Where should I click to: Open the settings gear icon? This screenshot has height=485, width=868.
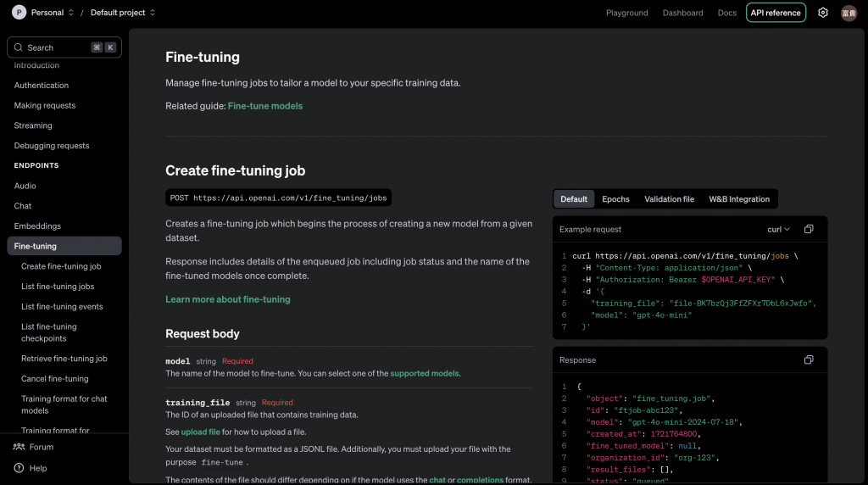[822, 13]
